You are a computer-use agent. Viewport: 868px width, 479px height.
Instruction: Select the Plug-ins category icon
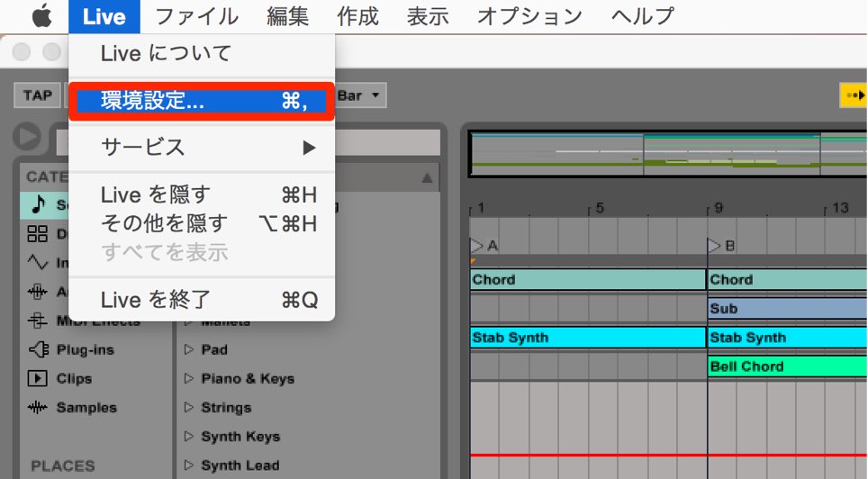pyautogui.click(x=38, y=349)
